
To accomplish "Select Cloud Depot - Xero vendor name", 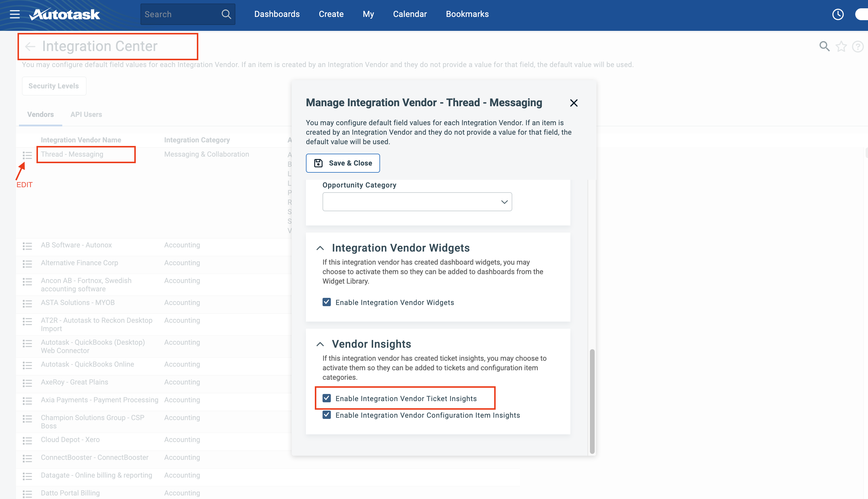I will point(70,440).
